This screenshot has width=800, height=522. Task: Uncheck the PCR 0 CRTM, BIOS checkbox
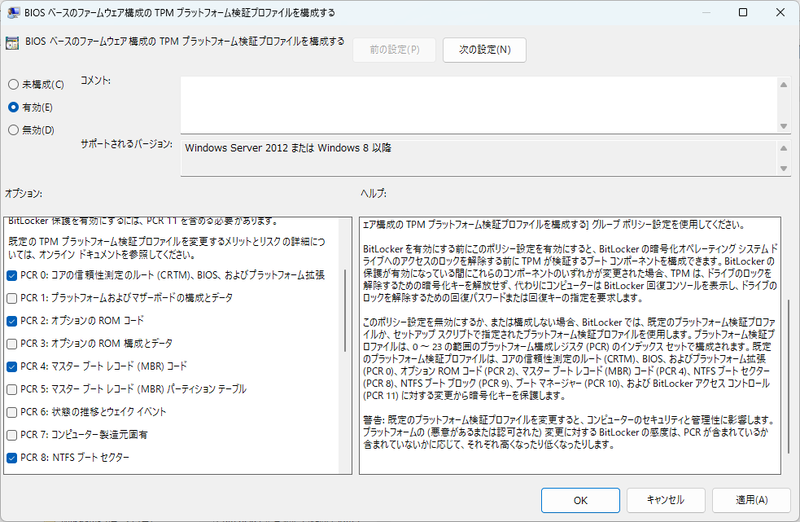coord(12,276)
